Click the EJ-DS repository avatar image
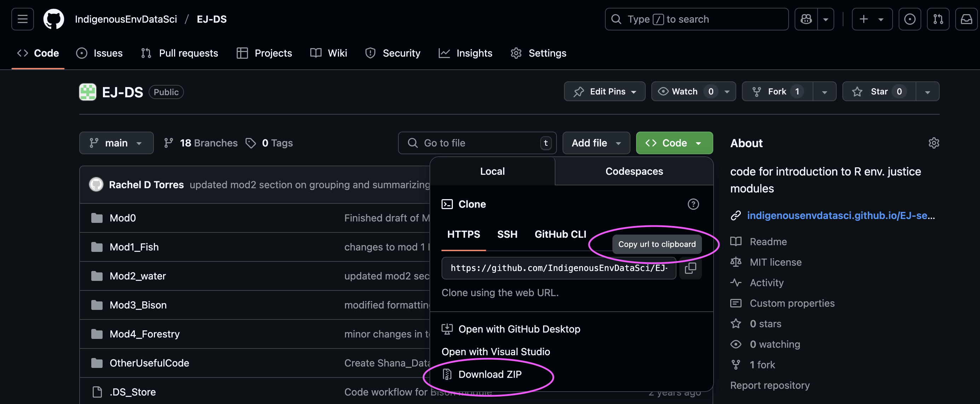 [87, 92]
